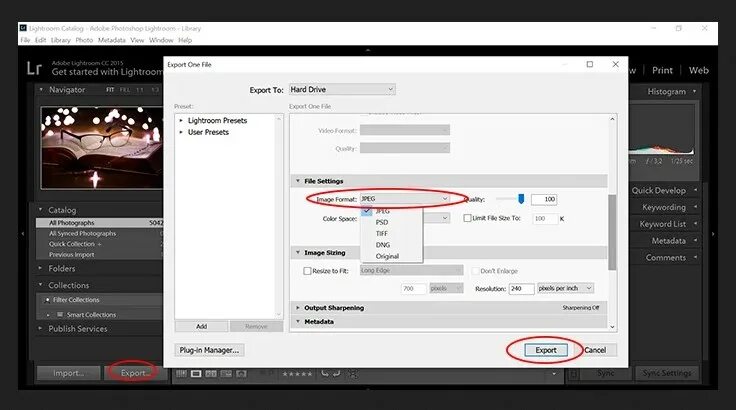Click export settings vertical scrollbar
The height and width of the screenshot is (410, 736).
pos(612,232)
